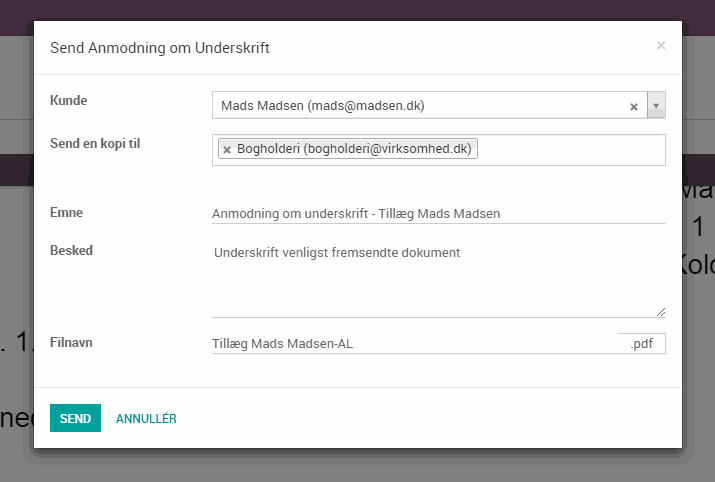Click the SEND button
The height and width of the screenshot is (482, 715).
point(75,418)
